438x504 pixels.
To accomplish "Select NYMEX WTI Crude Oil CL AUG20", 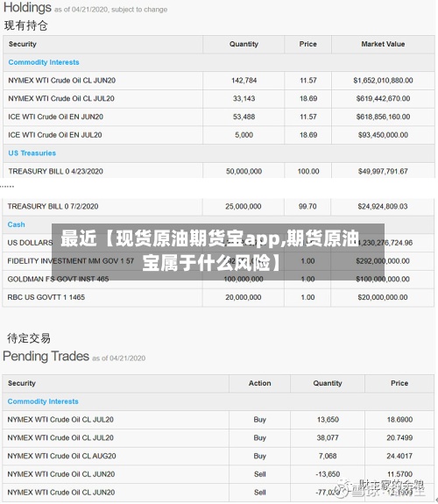I will 61,456.
